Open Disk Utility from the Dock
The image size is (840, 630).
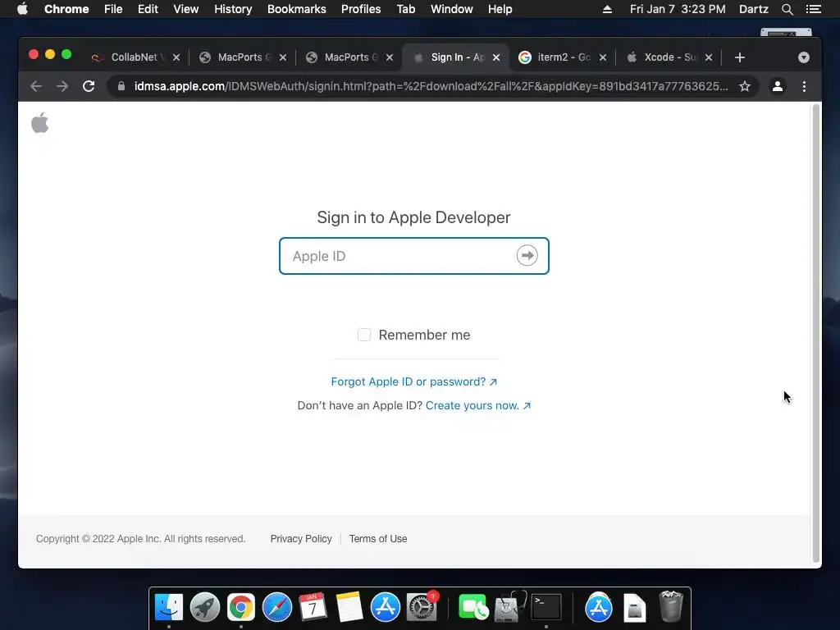tap(509, 608)
